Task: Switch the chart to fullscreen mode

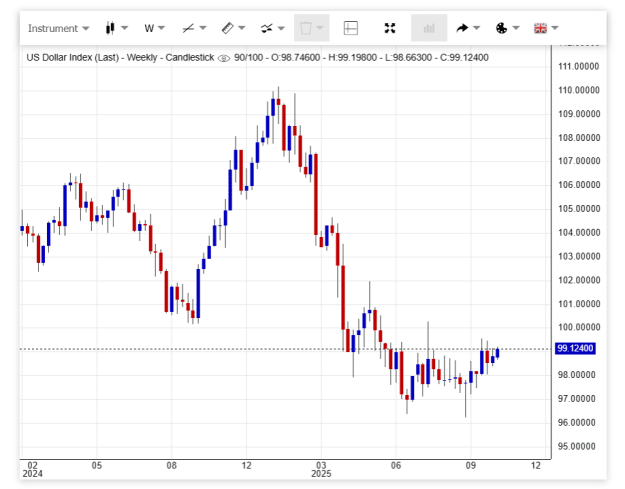Action: click(x=390, y=28)
